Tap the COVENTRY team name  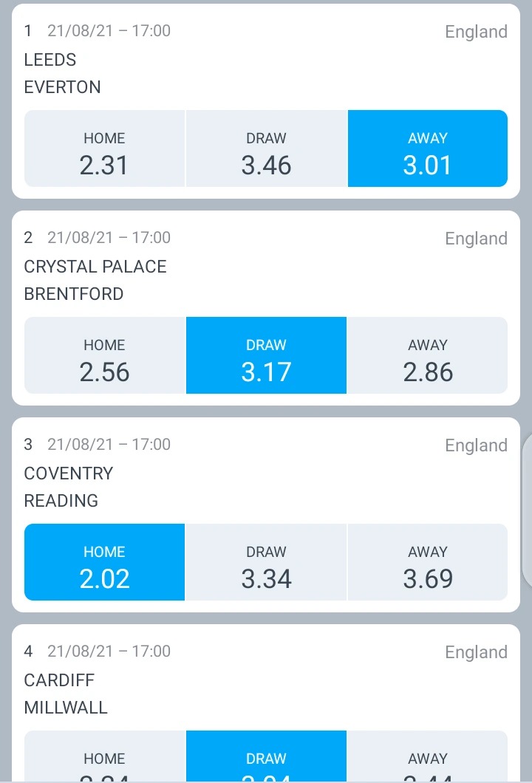click(x=69, y=473)
